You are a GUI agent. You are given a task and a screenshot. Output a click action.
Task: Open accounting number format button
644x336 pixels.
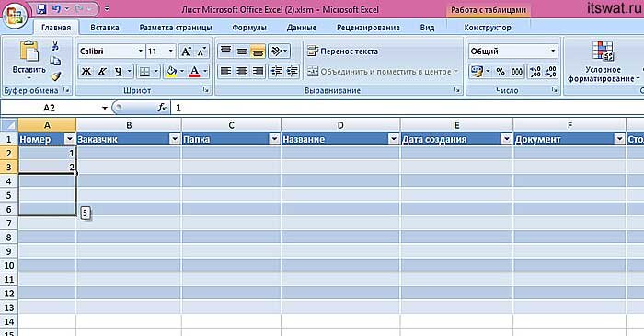tap(477, 72)
